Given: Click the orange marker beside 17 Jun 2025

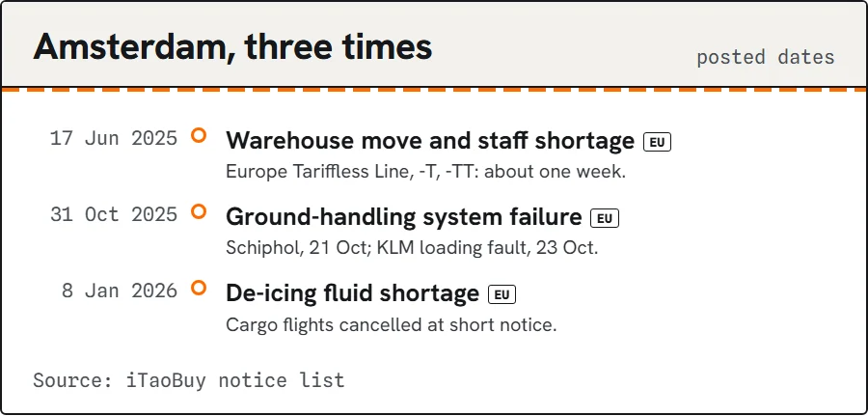Looking at the screenshot, I should point(199,135).
